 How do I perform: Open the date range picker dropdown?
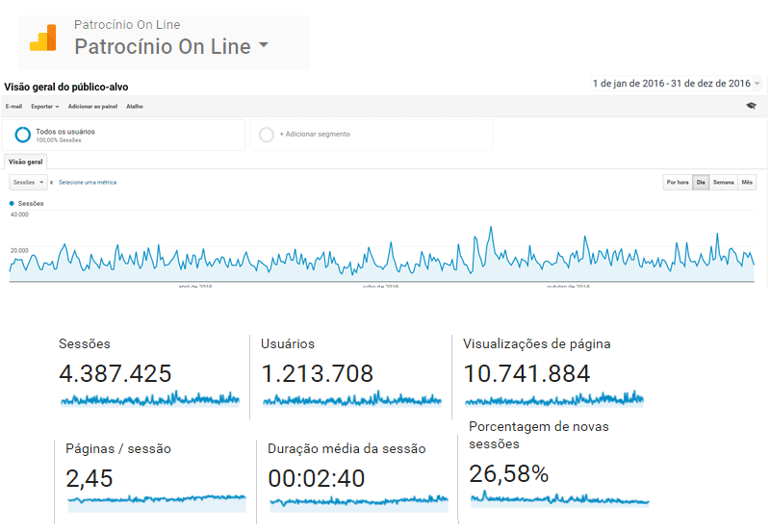[677, 84]
